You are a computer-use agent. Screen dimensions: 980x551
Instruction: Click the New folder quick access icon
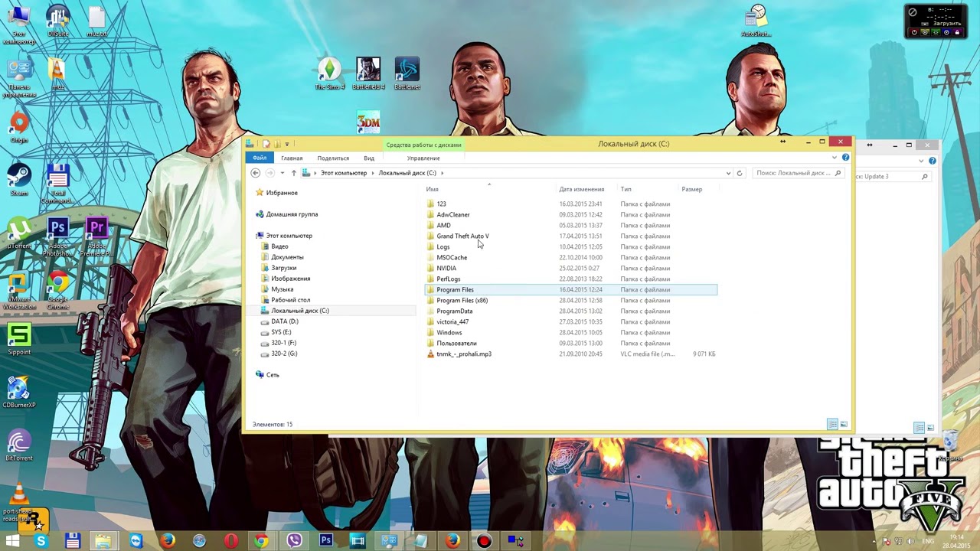pos(277,144)
